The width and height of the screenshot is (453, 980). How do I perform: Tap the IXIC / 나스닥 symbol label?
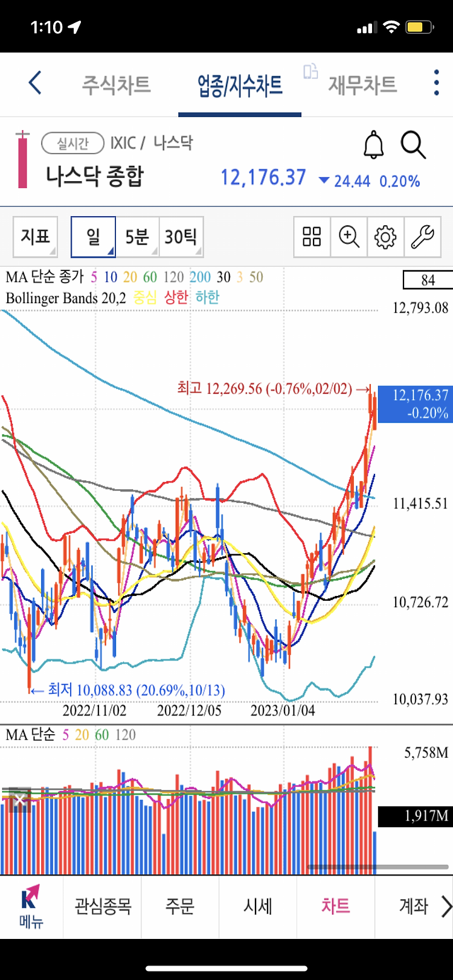[x=151, y=143]
